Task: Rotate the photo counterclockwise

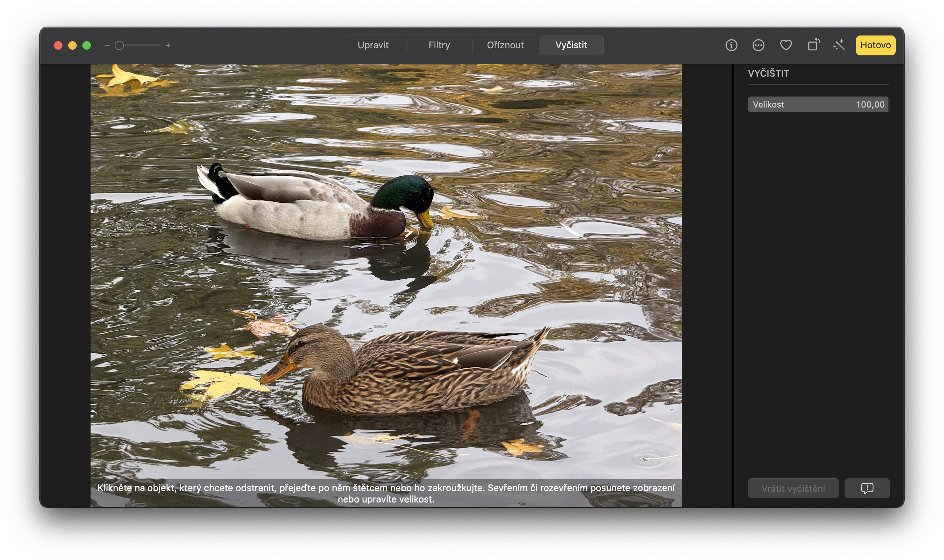Action: [x=813, y=45]
